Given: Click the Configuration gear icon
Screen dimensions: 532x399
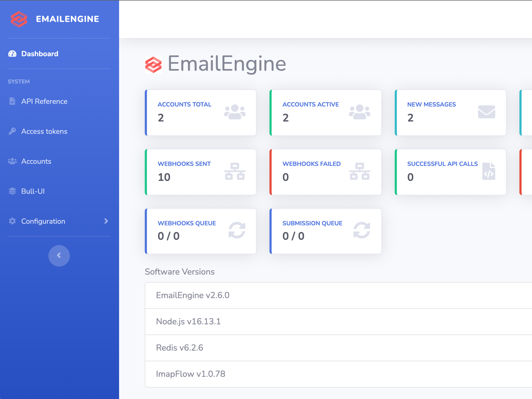Looking at the screenshot, I should [x=12, y=221].
